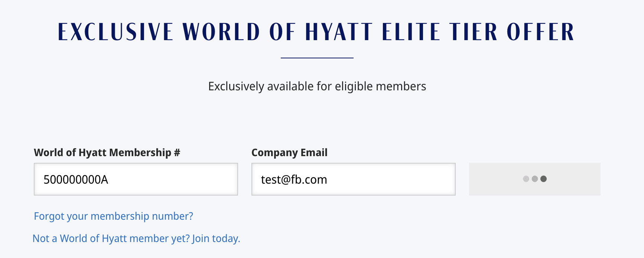This screenshot has width=644, height=258.
Task: Click the divider line beneath the heading
Action: (317, 58)
